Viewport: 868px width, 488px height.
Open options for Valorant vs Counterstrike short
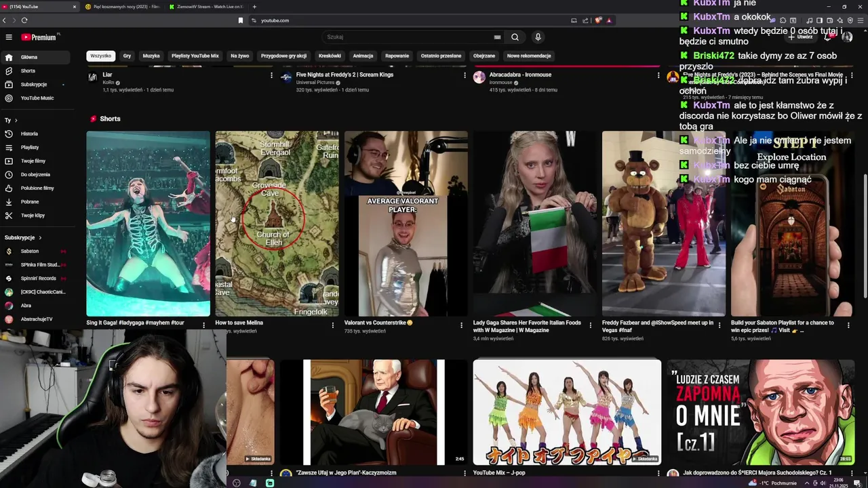461,325
